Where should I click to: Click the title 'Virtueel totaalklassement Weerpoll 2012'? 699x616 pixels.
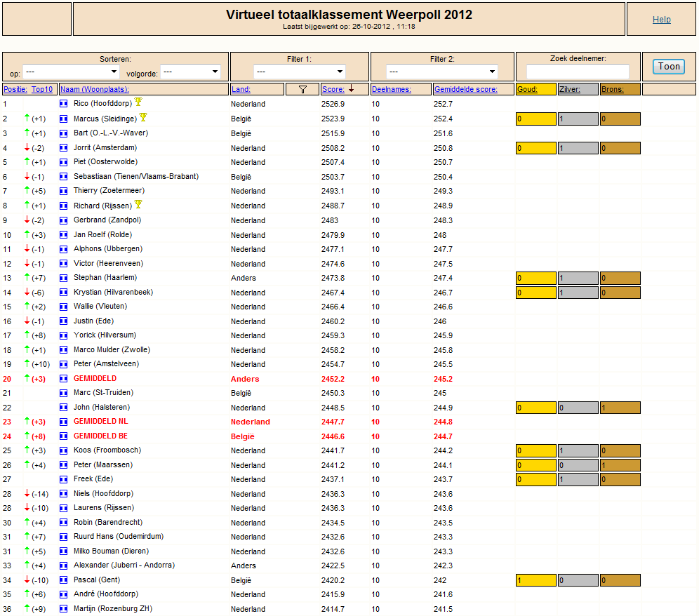pyautogui.click(x=349, y=15)
